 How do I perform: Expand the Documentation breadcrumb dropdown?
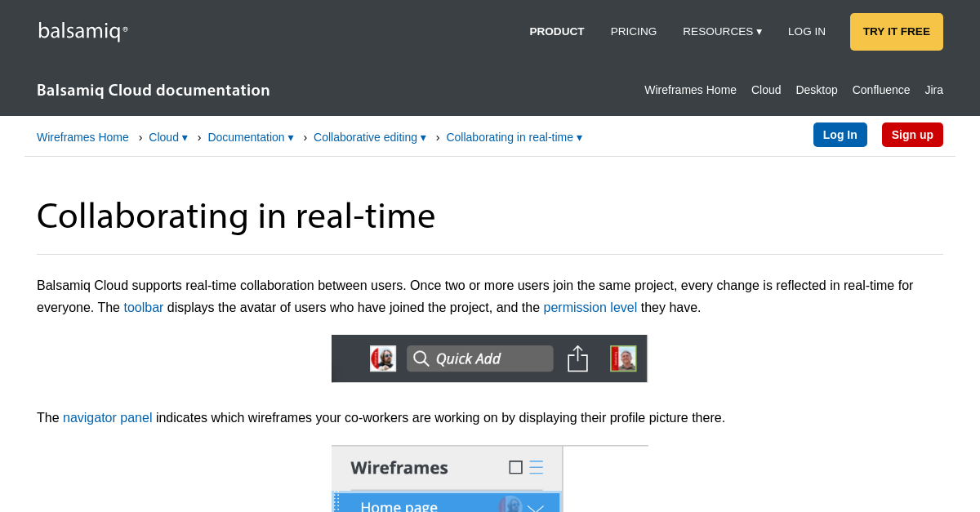pos(250,137)
